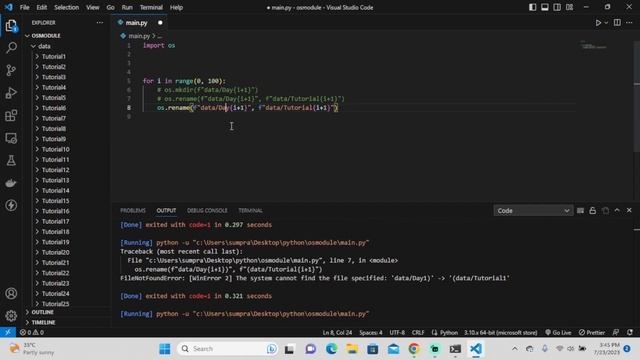Open notifications bell in status bar
This screenshot has width=640, height=360.
(x=630, y=333)
